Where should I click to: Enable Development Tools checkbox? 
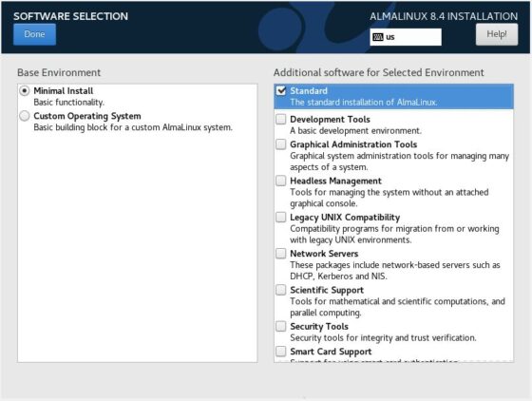coord(281,119)
